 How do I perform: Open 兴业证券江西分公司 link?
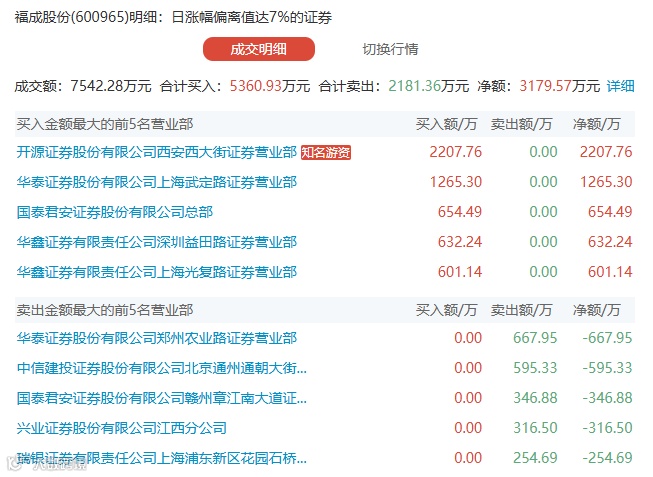coord(122,428)
